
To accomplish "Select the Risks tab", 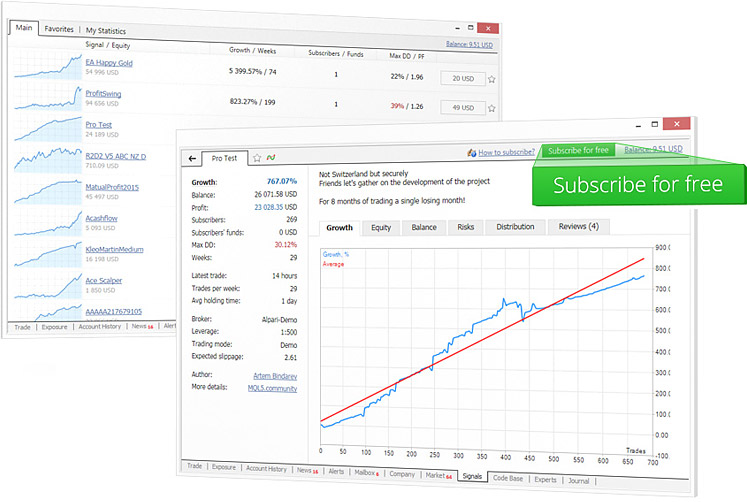I will (465, 227).
